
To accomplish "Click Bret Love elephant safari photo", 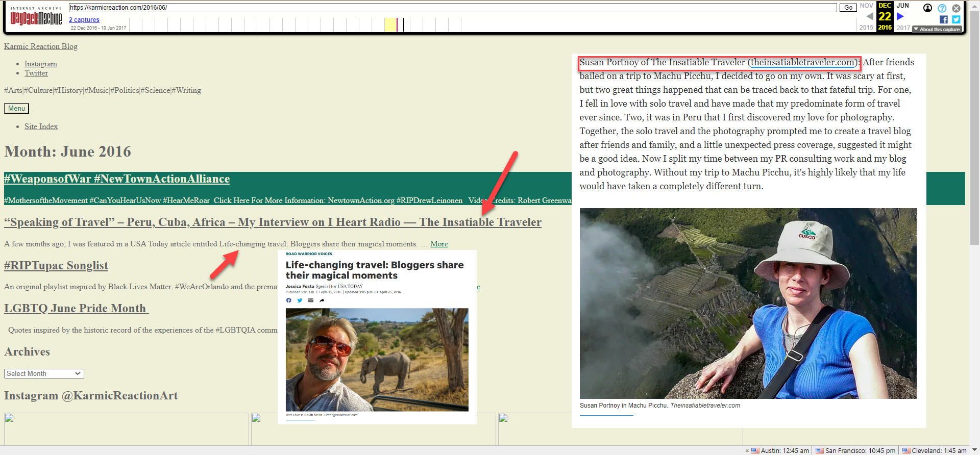I will click(377, 360).
